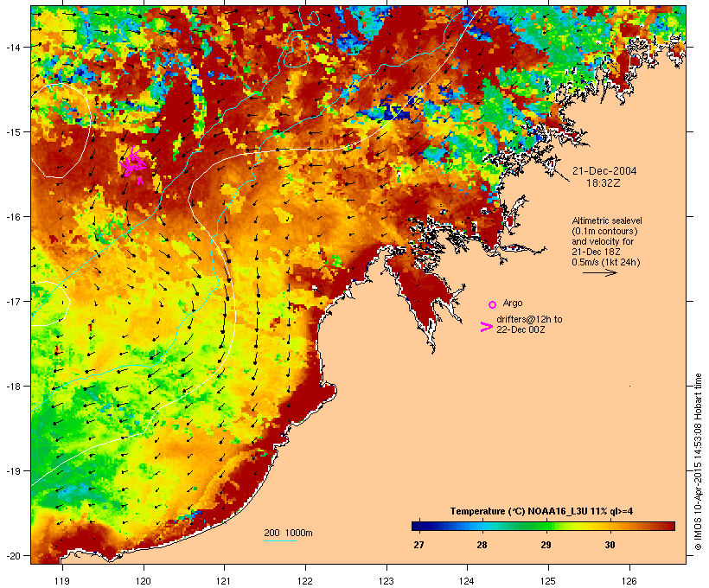709x588 pixels.
Task: Click the magenta drifter arrowhead legend symbol
Action: point(486,327)
